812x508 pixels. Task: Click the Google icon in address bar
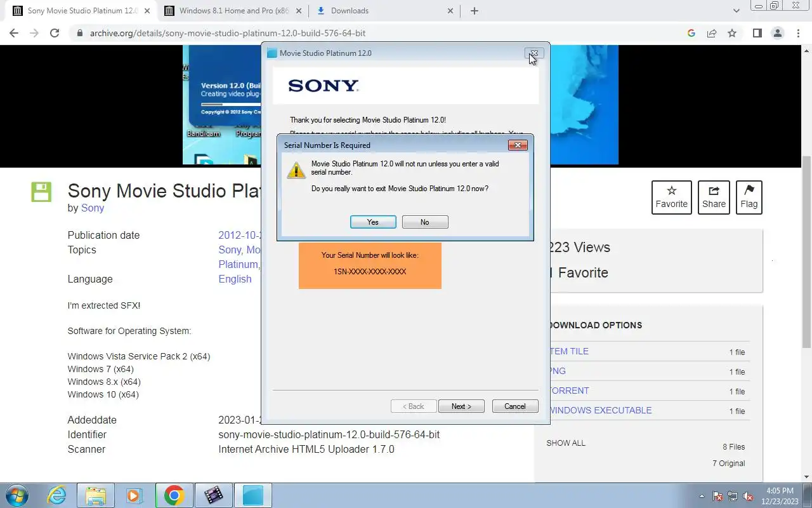click(x=691, y=33)
